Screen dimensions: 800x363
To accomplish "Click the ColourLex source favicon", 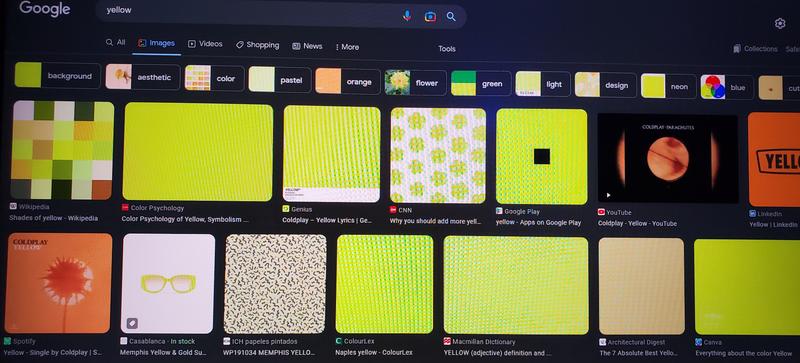I will [339, 341].
